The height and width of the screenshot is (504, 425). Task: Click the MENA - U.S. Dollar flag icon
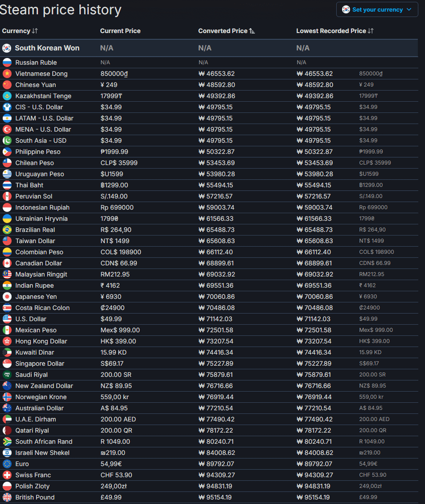pyautogui.click(x=7, y=129)
